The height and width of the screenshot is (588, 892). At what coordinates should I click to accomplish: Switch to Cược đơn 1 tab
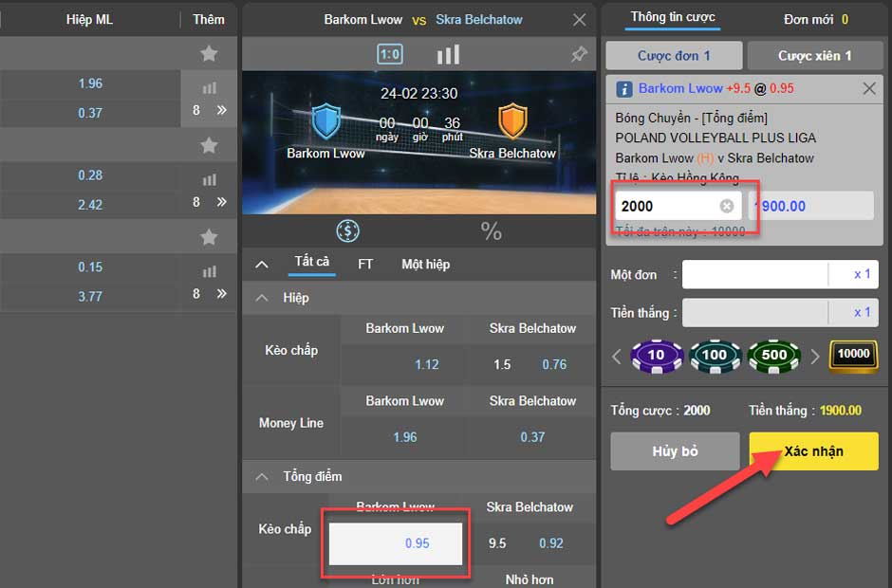pyautogui.click(x=674, y=56)
